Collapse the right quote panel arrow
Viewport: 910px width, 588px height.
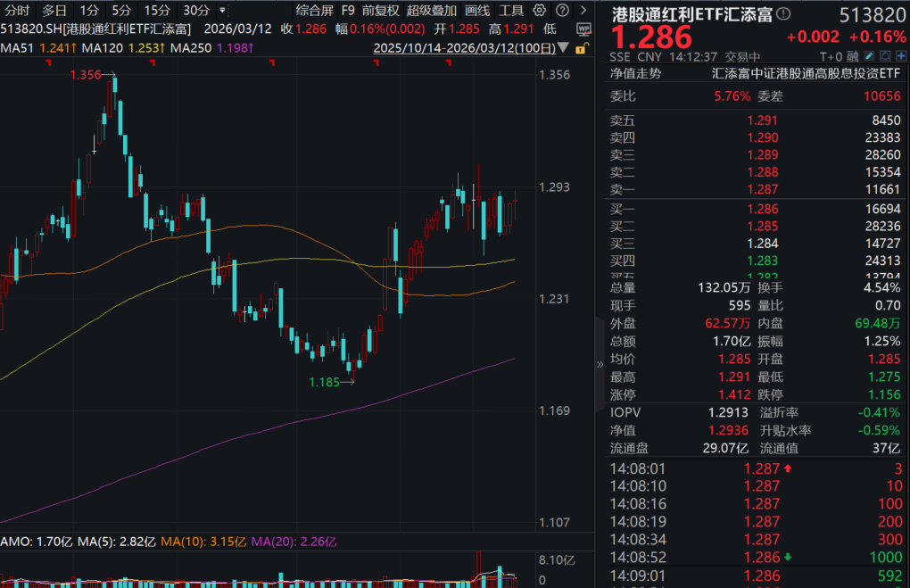600,364
